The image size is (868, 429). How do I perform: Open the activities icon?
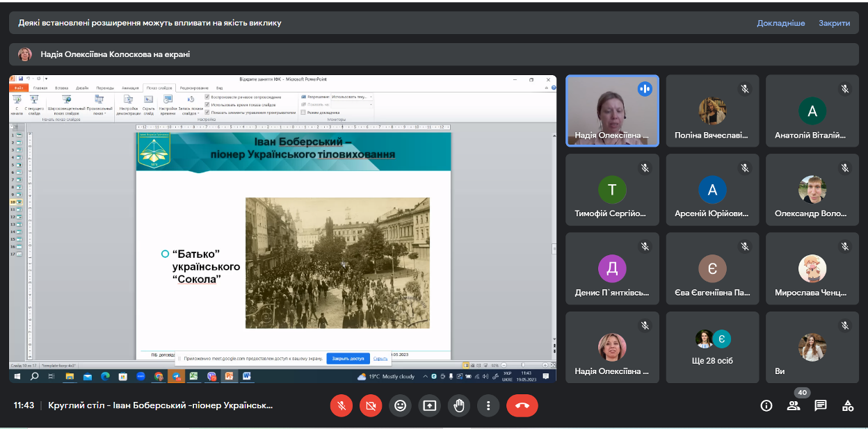tap(848, 405)
